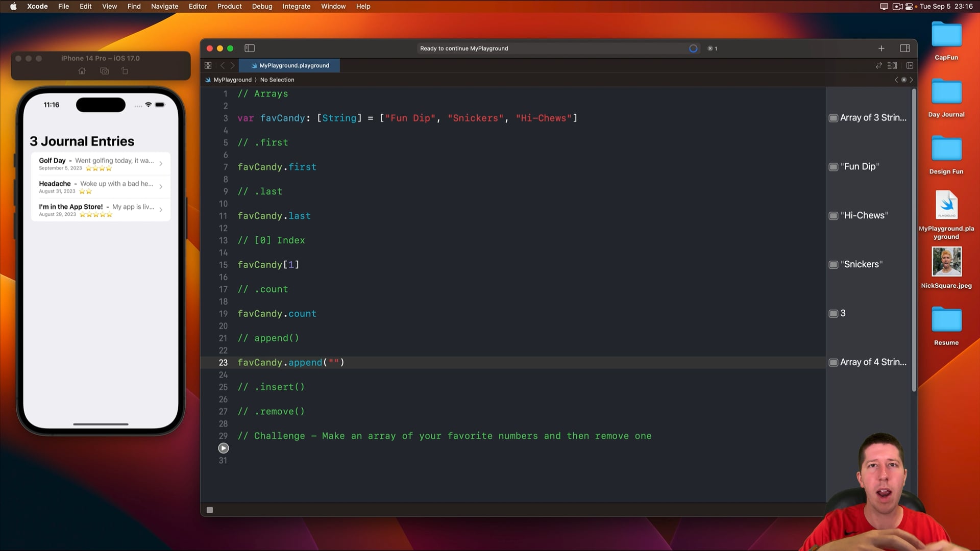This screenshot has width=980, height=551.
Task: Click the Simulator home indicator bar
Action: [x=101, y=424]
